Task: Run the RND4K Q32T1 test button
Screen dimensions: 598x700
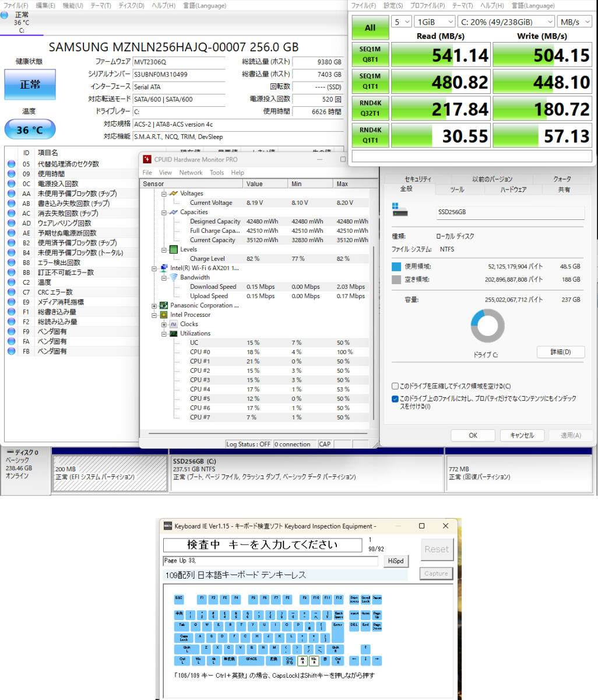Action: [x=370, y=108]
